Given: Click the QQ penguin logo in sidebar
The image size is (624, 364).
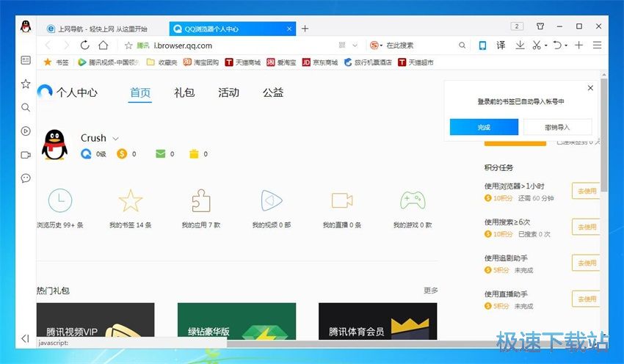Looking at the screenshot, I should pyautogui.click(x=26, y=27).
